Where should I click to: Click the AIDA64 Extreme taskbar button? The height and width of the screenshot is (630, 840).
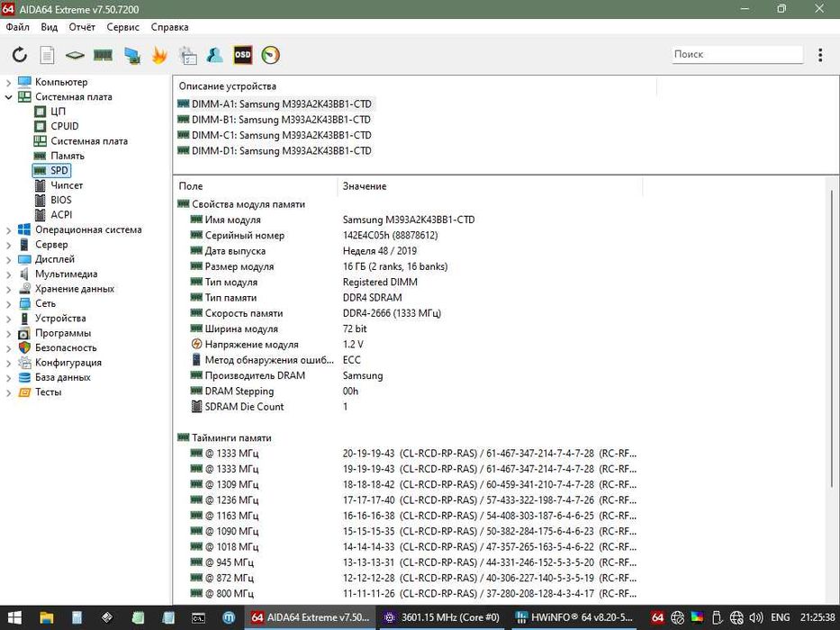pos(311,617)
